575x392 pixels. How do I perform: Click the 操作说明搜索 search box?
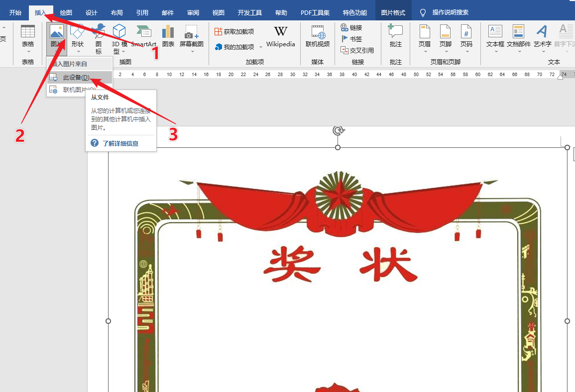(451, 12)
